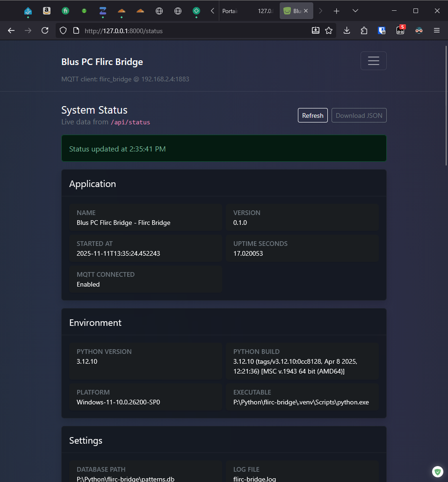The image size is (448, 482).
Task: Focus the URL address bar
Action: (x=195, y=31)
